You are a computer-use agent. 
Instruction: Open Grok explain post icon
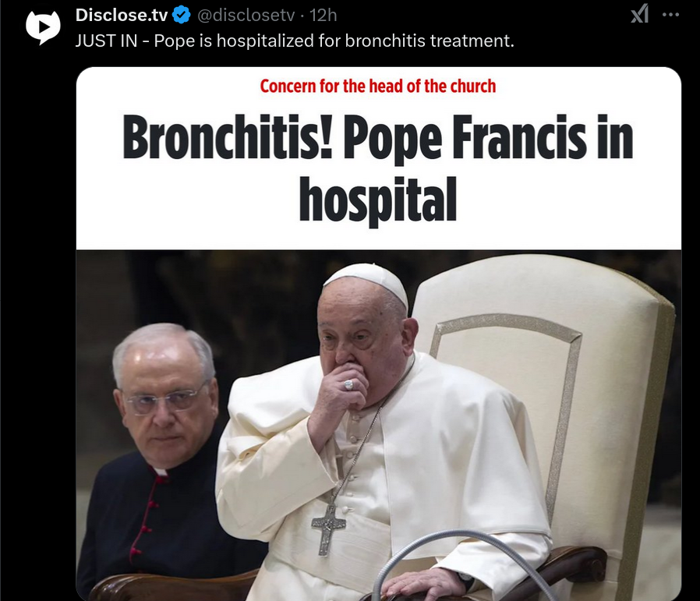639,14
